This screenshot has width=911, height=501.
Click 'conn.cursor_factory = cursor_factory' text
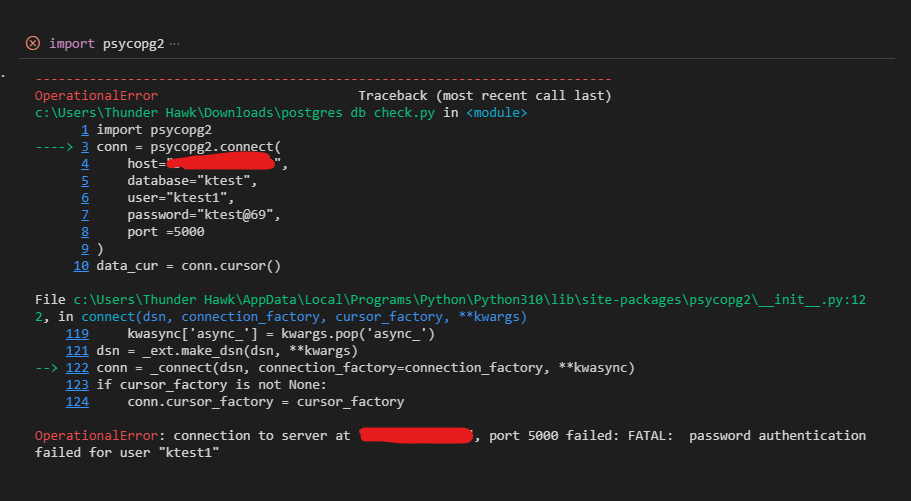pos(266,402)
